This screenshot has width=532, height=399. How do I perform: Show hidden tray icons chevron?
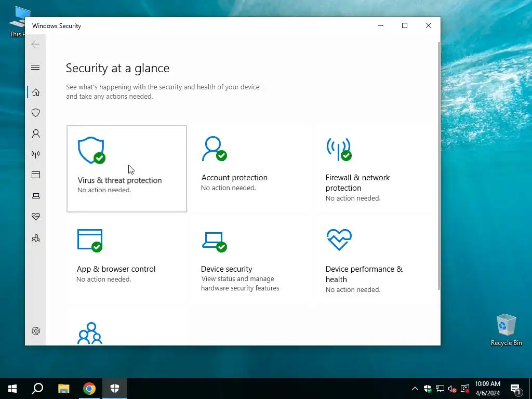(415, 389)
